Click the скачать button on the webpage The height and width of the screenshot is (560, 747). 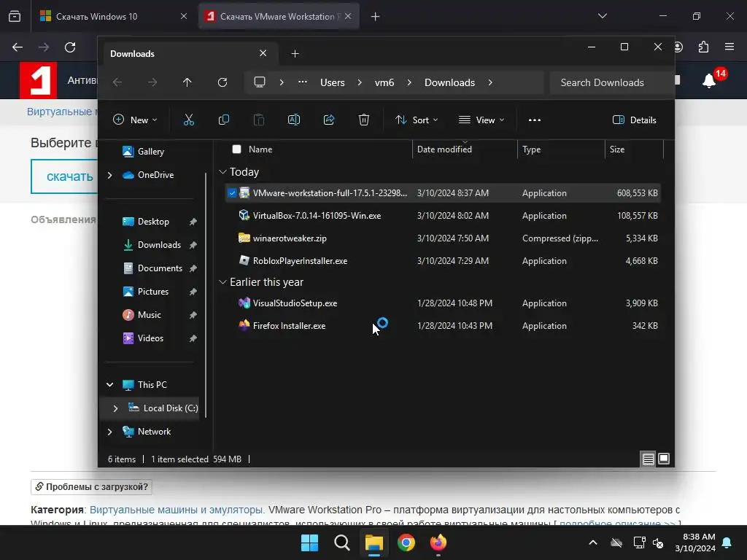pyautogui.click(x=65, y=176)
